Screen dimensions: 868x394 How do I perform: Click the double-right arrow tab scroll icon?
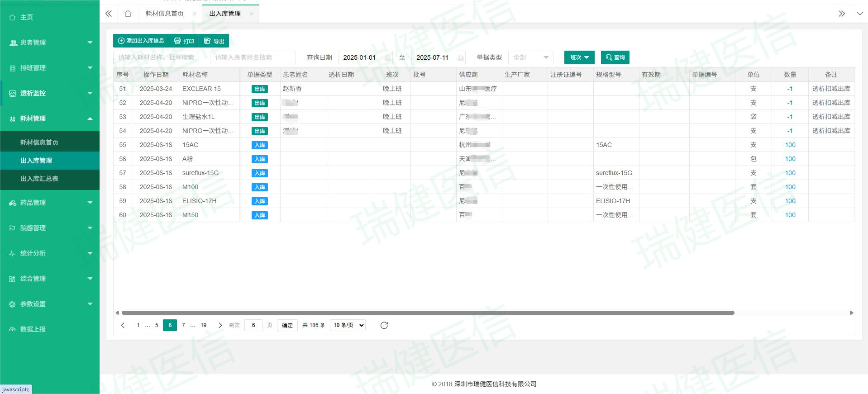[842, 14]
